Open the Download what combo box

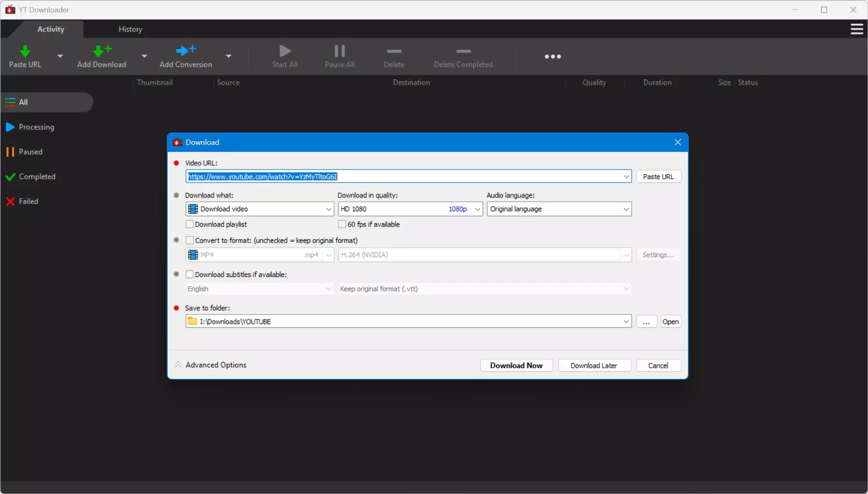point(260,209)
